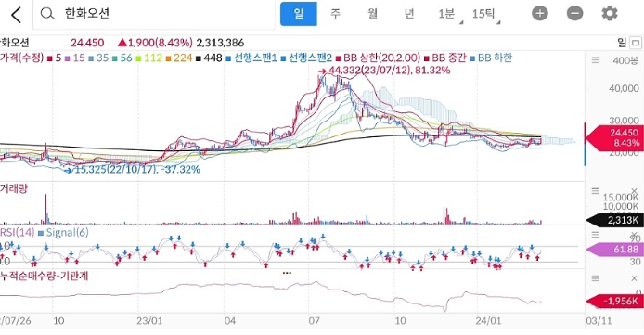644x335 pixels.
Task: Select the 15,325(22/10/17) low annotation
Action: pos(133,169)
